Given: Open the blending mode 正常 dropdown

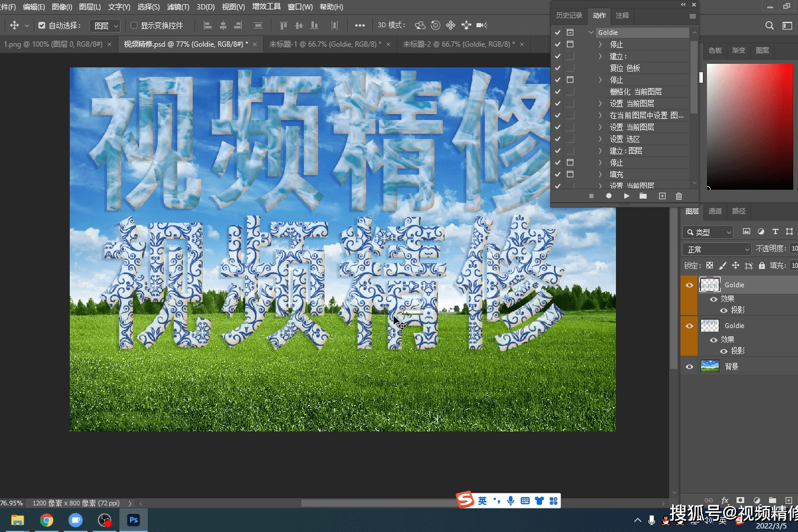Looking at the screenshot, I should [716, 249].
